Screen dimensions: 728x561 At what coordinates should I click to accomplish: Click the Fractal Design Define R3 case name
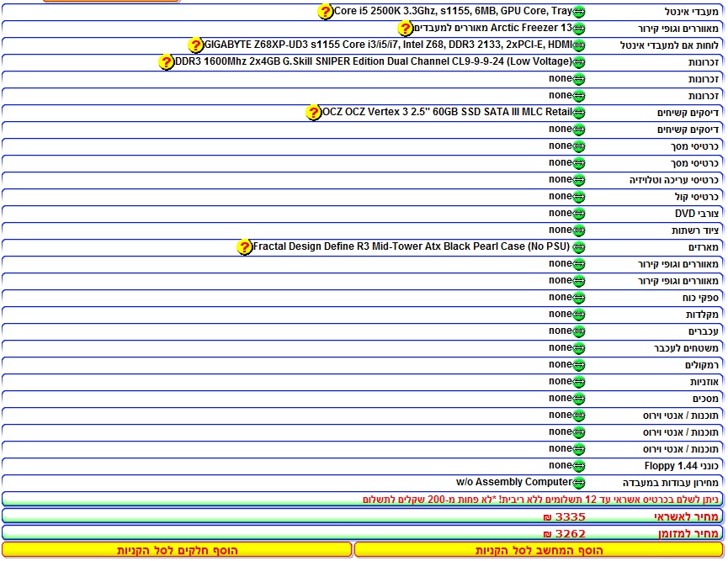pos(411,247)
